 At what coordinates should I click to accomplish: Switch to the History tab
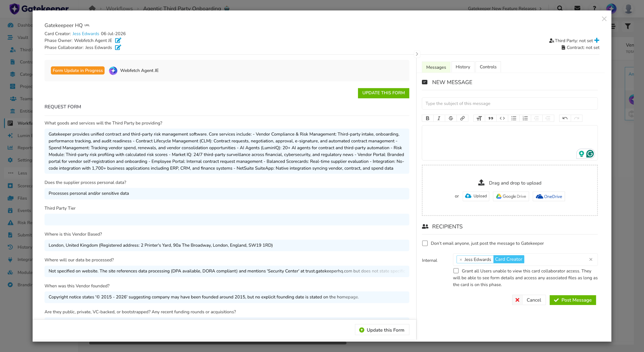click(463, 67)
